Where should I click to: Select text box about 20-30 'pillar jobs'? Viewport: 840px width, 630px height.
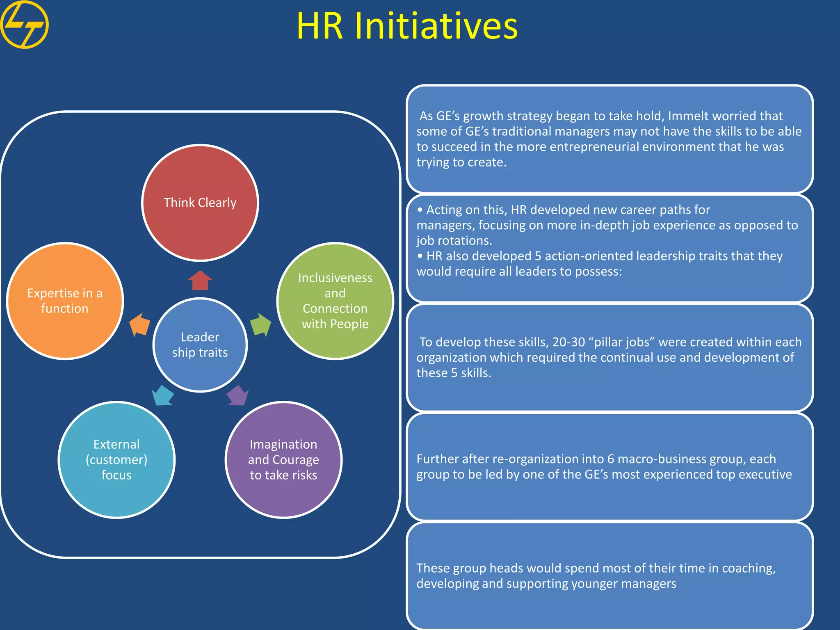tap(609, 357)
